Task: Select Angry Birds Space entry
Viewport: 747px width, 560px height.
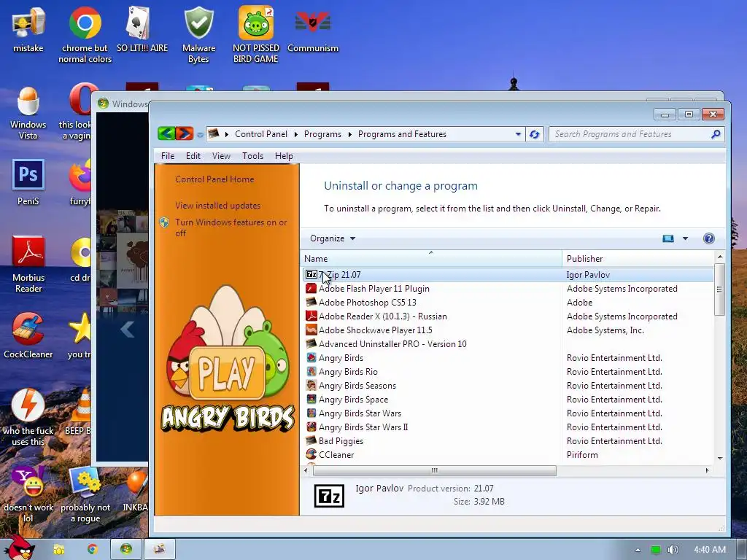Action: click(x=508, y=400)
